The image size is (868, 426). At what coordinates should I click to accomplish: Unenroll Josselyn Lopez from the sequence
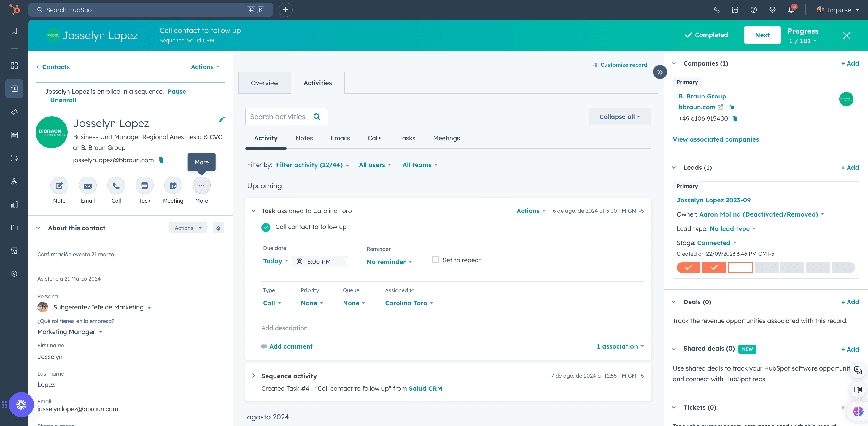point(63,100)
